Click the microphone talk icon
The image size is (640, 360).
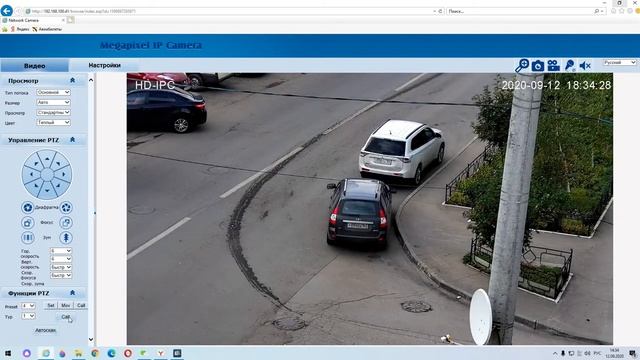[569, 65]
